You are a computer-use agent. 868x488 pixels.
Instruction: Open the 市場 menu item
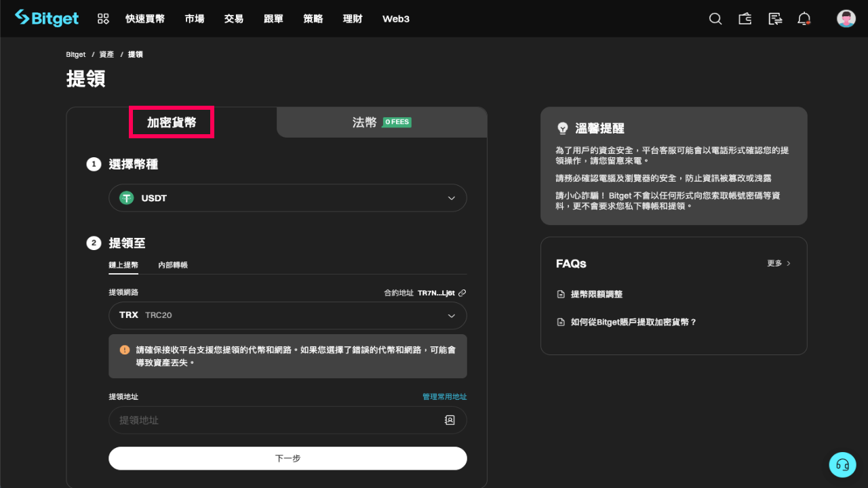click(195, 18)
